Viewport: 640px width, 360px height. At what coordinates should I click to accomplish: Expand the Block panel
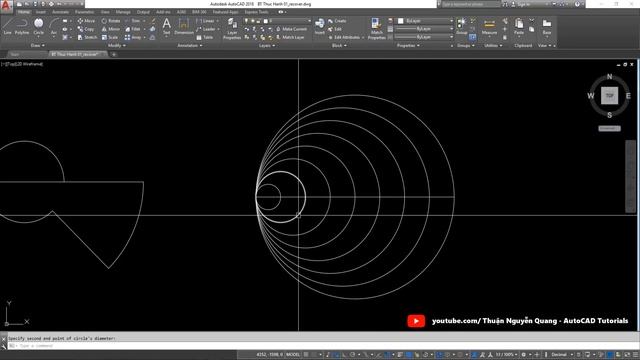click(339, 46)
